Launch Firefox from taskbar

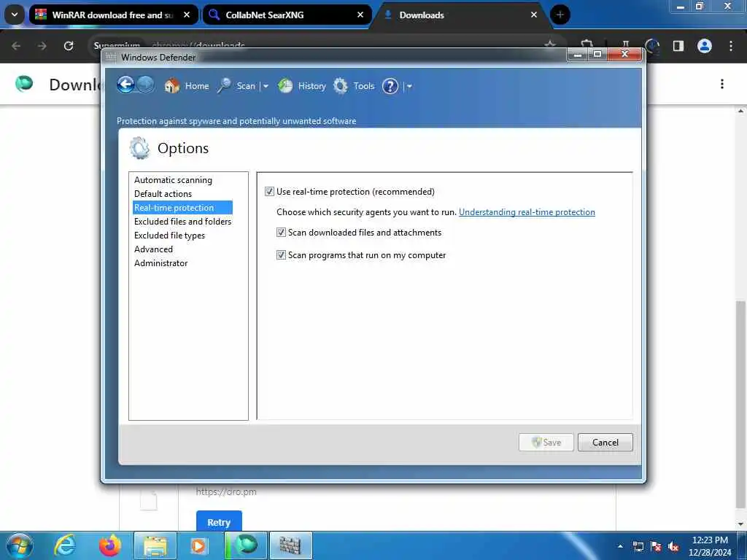click(109, 545)
